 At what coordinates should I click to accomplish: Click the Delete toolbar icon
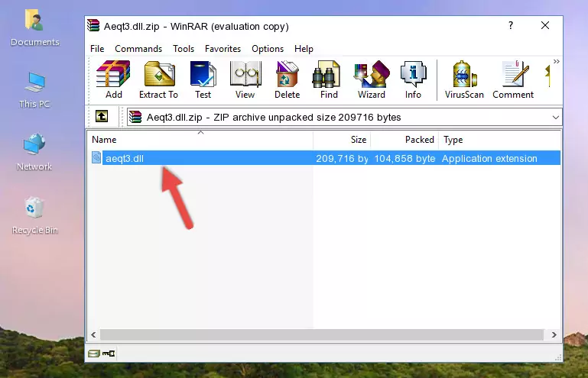point(288,79)
